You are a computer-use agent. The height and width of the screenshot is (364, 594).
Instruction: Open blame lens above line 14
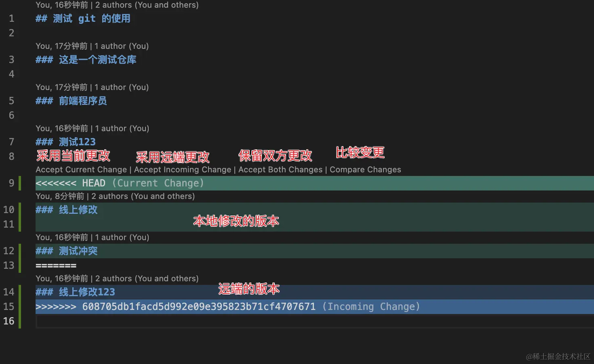(x=117, y=278)
